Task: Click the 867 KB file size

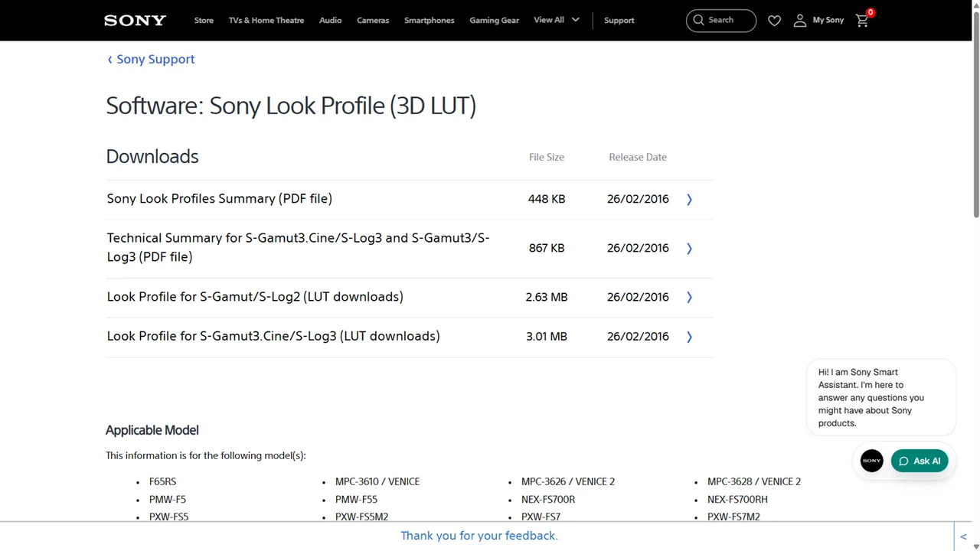Action: click(547, 248)
